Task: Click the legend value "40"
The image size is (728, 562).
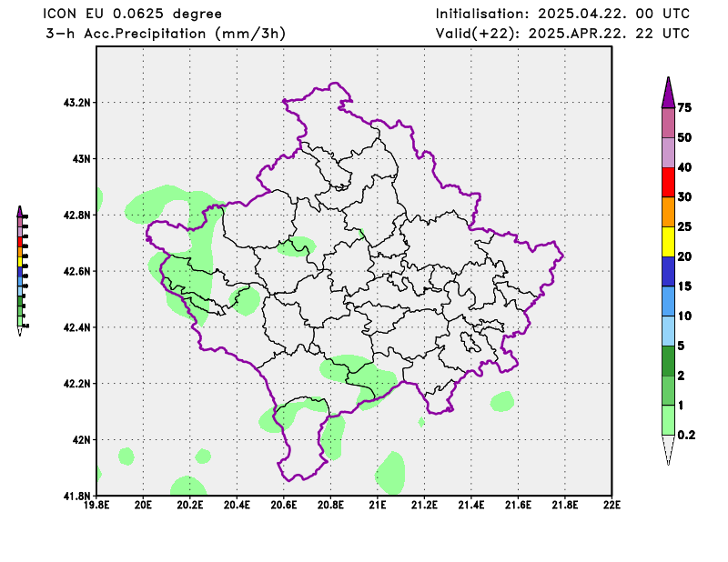Action: coord(684,167)
